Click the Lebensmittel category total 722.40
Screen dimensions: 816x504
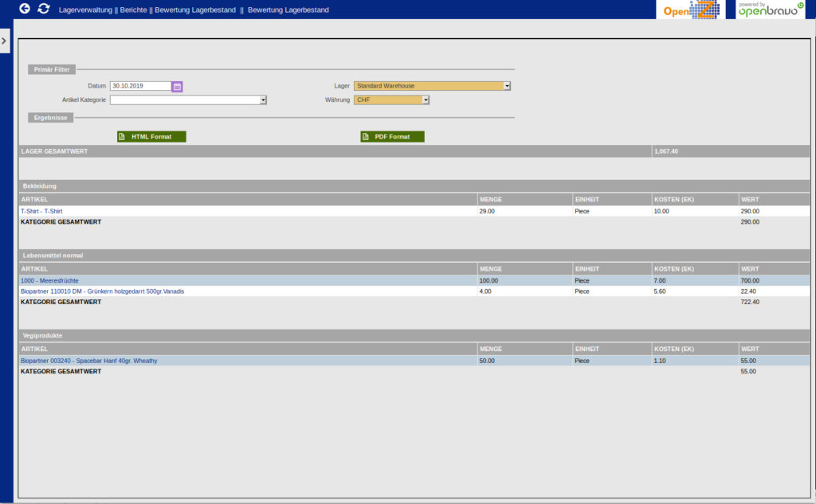click(x=750, y=303)
